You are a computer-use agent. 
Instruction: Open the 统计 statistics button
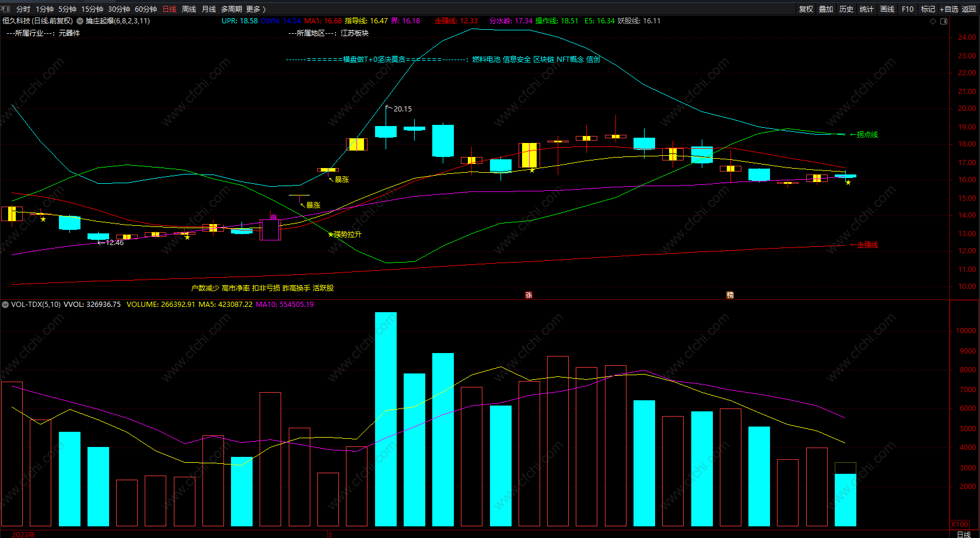[x=867, y=9]
